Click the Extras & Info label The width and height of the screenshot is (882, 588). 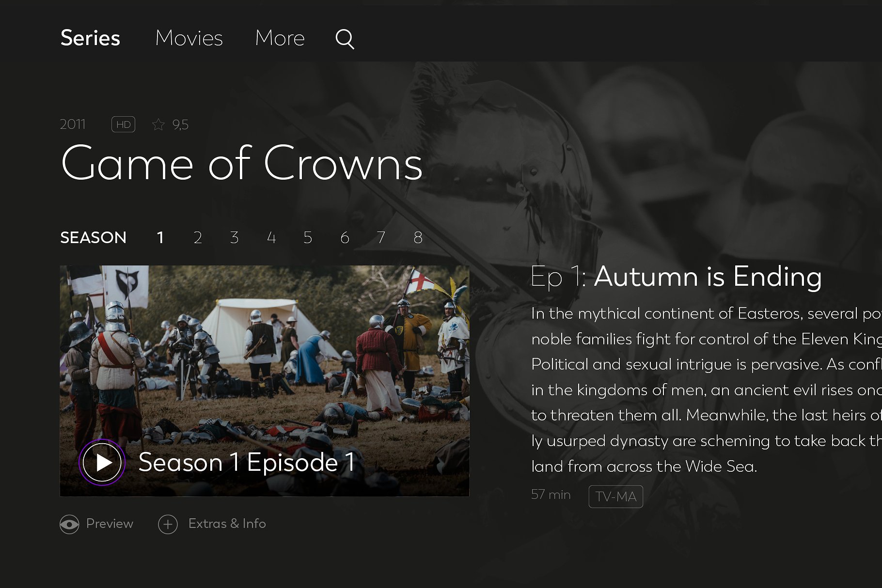[227, 524]
